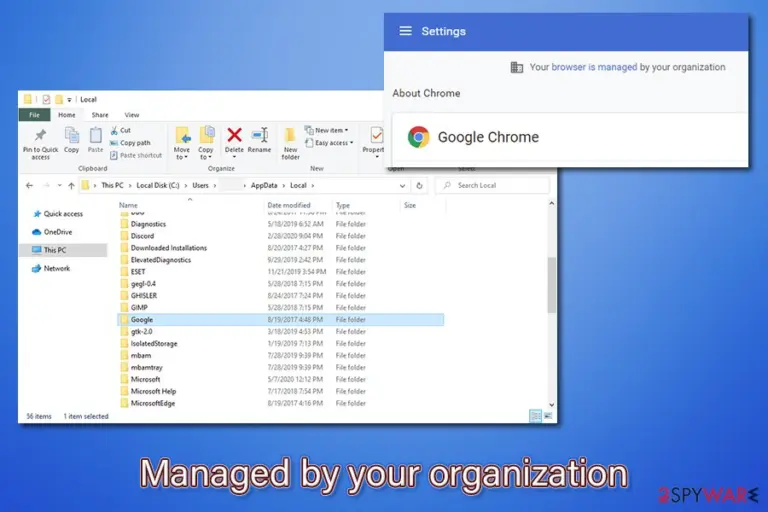768x512 pixels.
Task: Expand the address bar history chevron
Action: (x=402, y=186)
